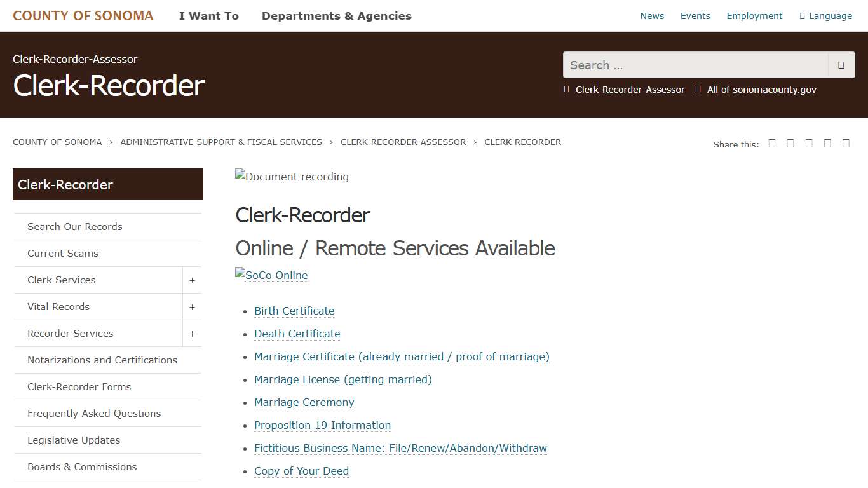
Task: Click the SoCo Online image placeholder
Action: 271,275
